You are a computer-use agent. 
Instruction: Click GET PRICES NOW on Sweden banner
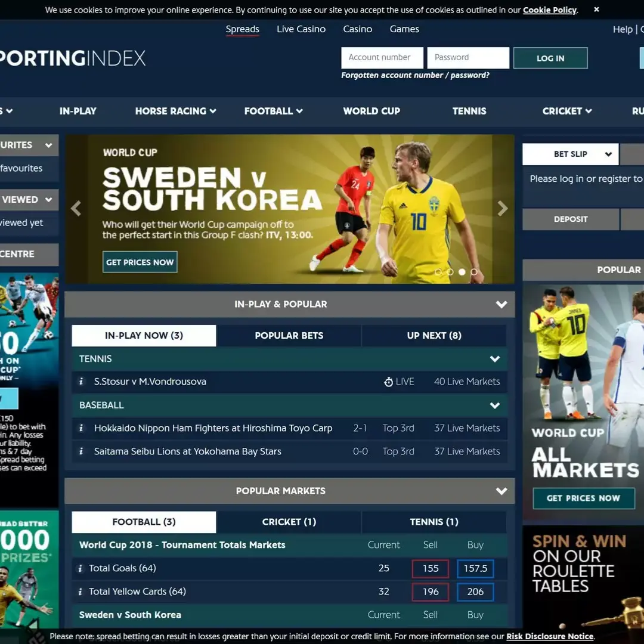coord(140,262)
